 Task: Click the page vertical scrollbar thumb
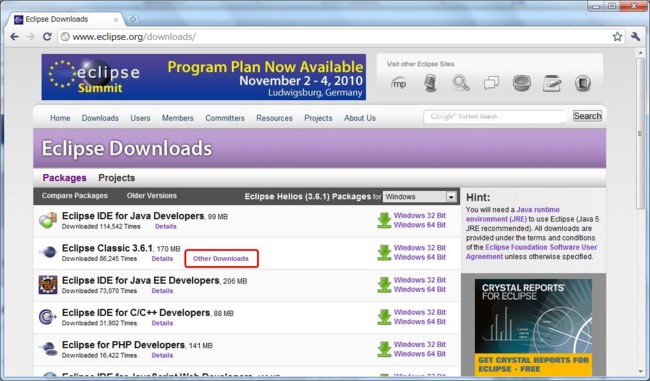pos(640,133)
